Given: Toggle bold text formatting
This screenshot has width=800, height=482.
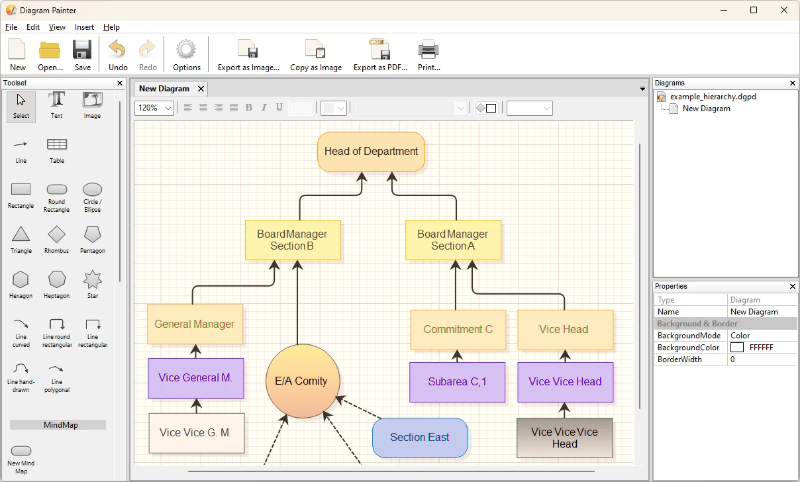Looking at the screenshot, I should (x=249, y=108).
